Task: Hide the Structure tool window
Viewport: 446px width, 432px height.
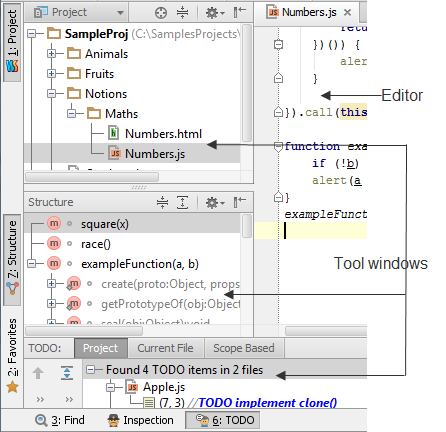Action: point(240,202)
